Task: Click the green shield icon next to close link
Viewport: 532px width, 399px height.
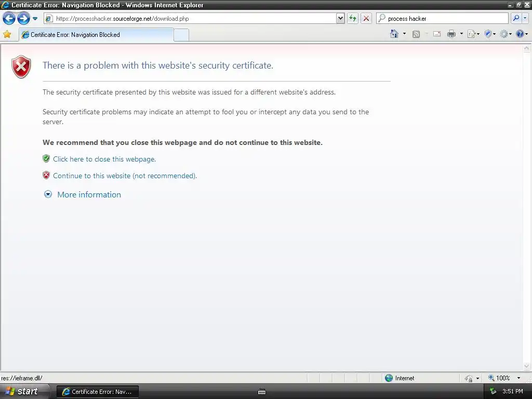Action: click(46, 158)
